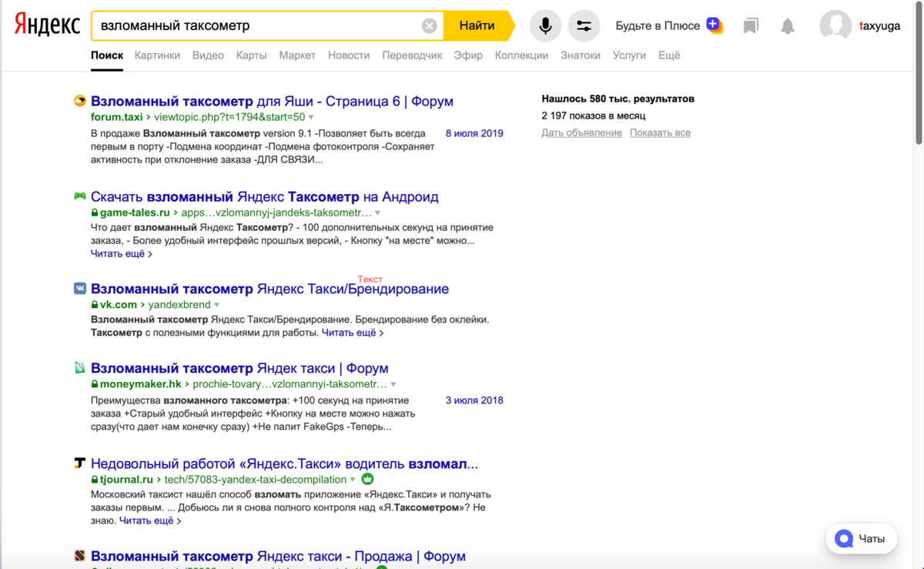Click the moneymaker.hk domain link
924x569 pixels.
point(140,384)
